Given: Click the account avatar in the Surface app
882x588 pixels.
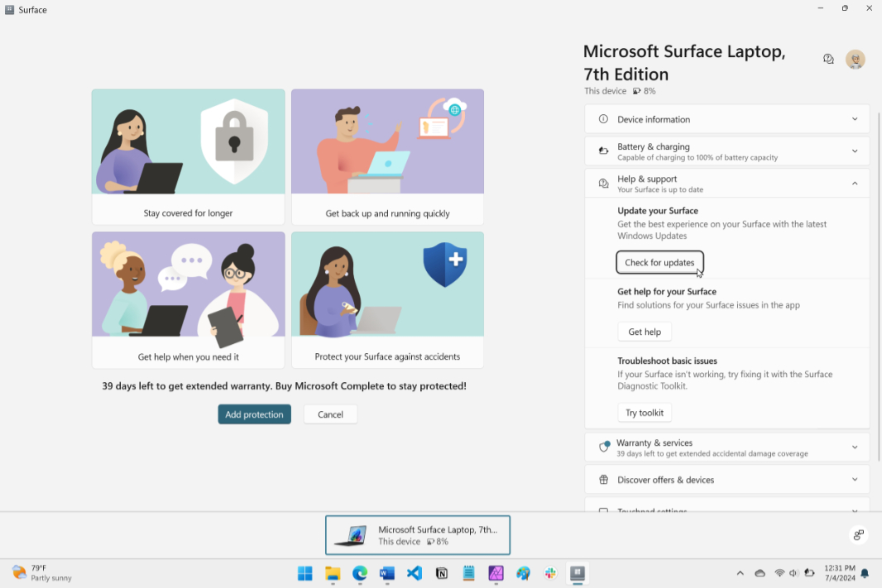Looking at the screenshot, I should [856, 59].
